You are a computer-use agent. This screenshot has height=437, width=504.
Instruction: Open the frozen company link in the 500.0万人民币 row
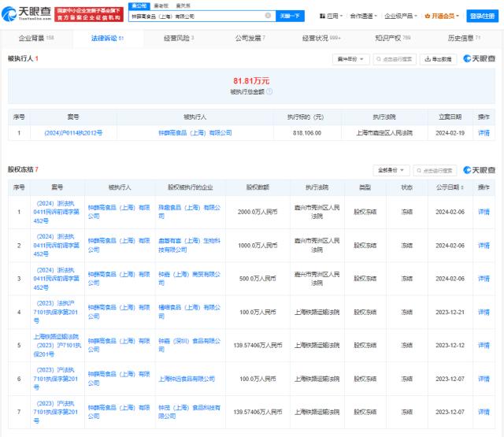[x=190, y=279]
